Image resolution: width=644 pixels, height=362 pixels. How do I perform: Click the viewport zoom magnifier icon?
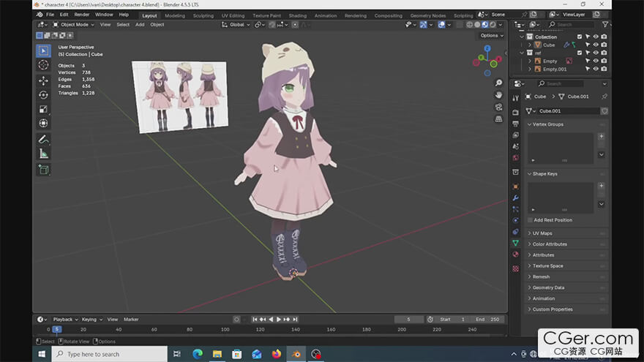pyautogui.click(x=498, y=83)
